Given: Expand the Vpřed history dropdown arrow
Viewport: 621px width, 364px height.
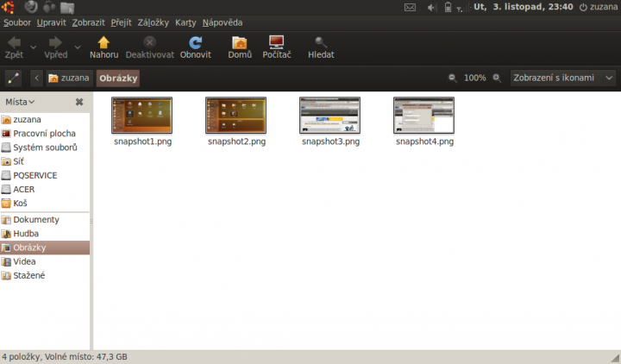Looking at the screenshot, I should [78, 47].
